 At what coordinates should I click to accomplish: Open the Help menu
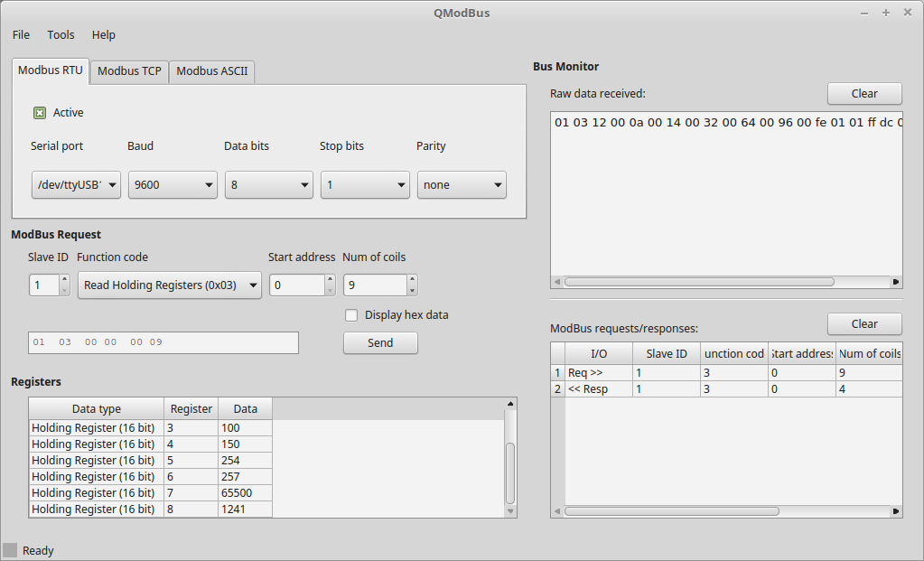pos(103,34)
